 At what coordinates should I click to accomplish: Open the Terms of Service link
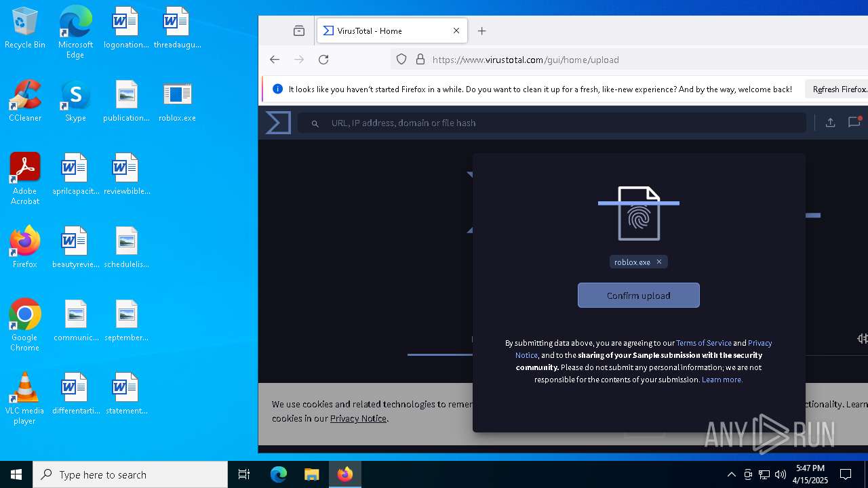[x=704, y=343]
